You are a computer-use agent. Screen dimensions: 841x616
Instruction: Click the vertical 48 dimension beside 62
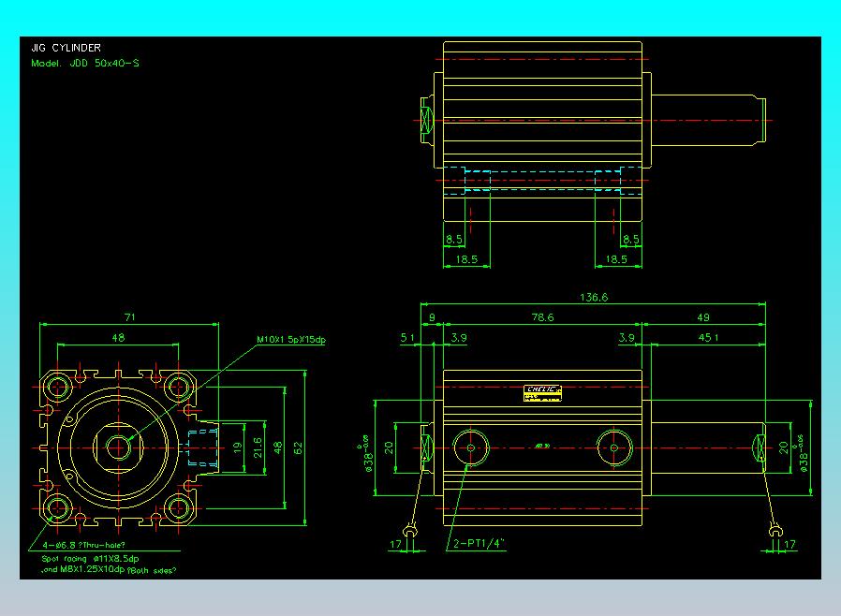coord(278,447)
